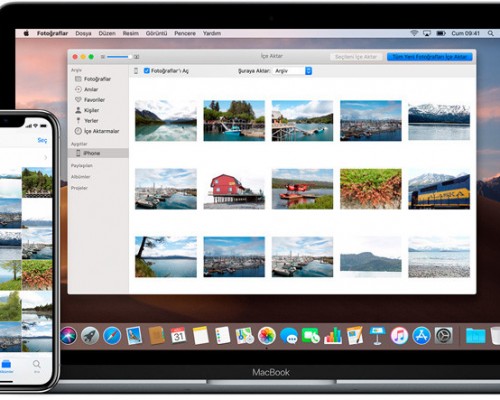This screenshot has height=400, width=500.
Task: Open Maps from the Dock
Action: click(245, 336)
